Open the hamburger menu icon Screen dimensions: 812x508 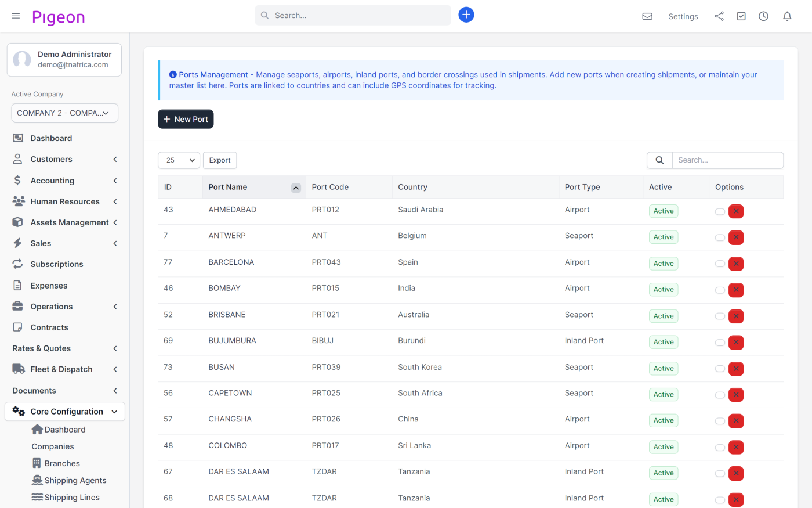(16, 16)
